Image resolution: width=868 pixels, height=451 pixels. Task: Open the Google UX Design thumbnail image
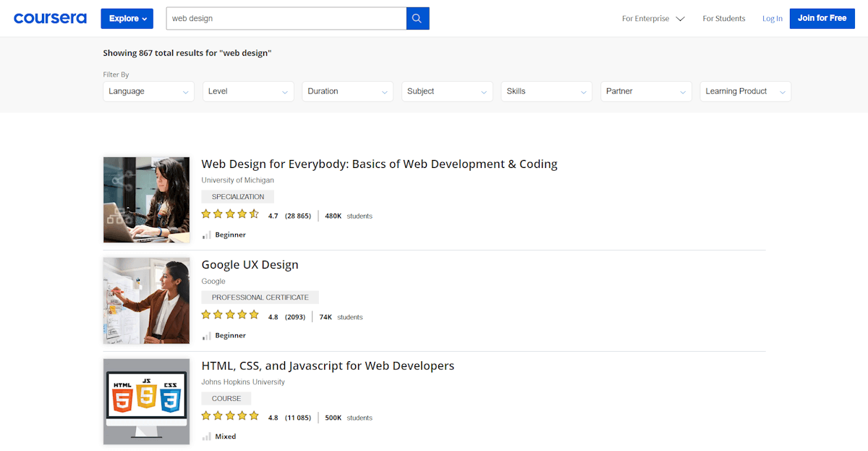[x=146, y=300]
